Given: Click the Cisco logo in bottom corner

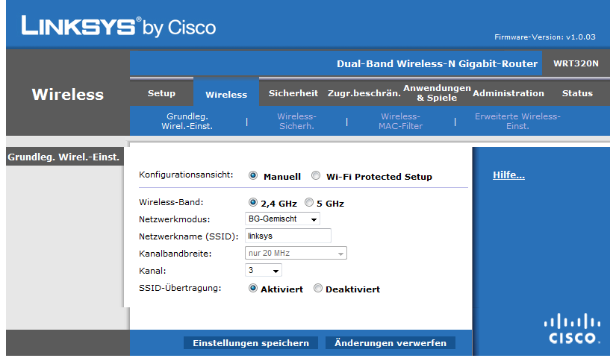Looking at the screenshot, I should click(572, 329).
